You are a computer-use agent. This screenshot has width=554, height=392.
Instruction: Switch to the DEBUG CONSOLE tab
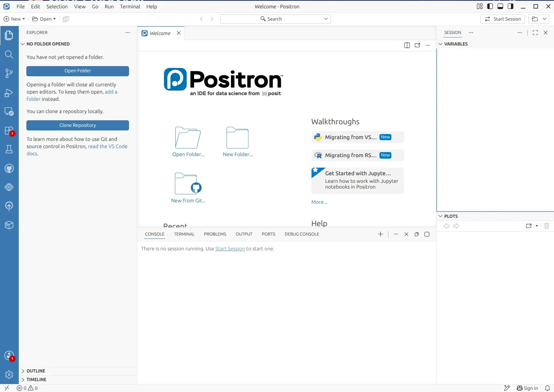point(302,234)
